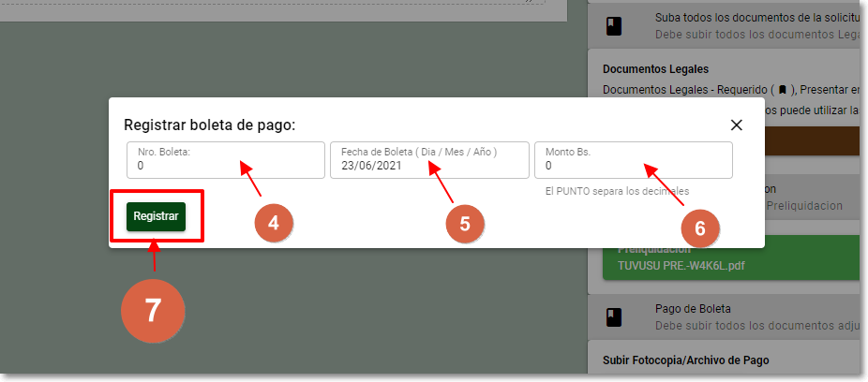Select the Documentos Legales section header
Viewport: 868px width, 382px height.
click(x=655, y=69)
